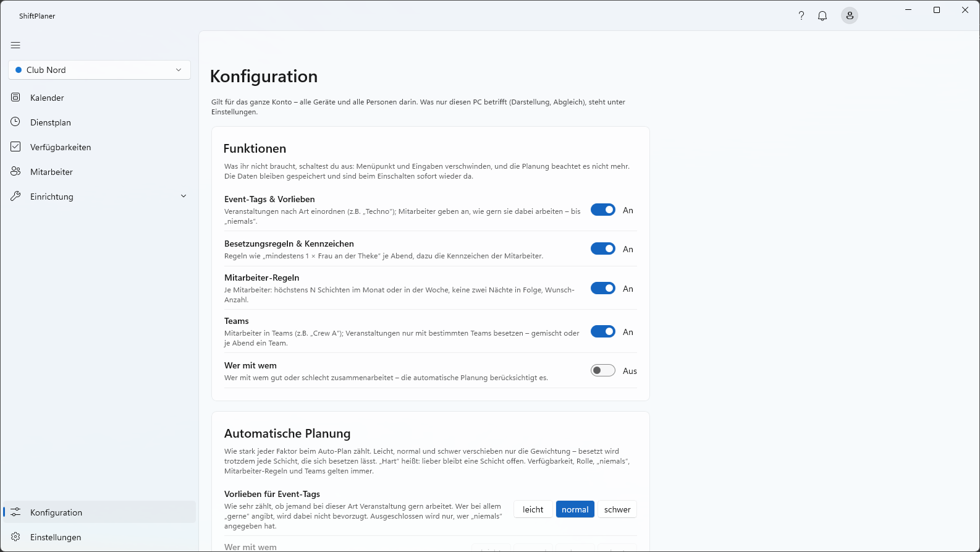The width and height of the screenshot is (980, 552).
Task: Turn off the Mitarbeiter-Regeln toggle
Action: click(x=603, y=289)
